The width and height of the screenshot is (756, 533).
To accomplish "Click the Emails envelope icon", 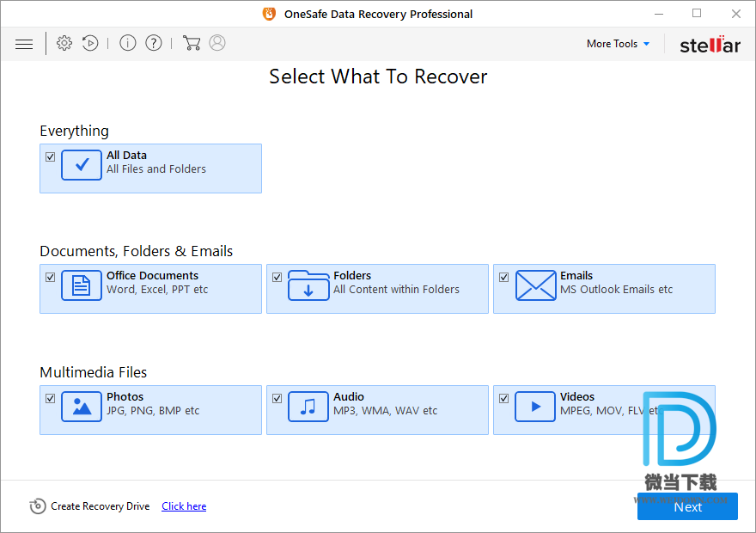I will coord(536,285).
